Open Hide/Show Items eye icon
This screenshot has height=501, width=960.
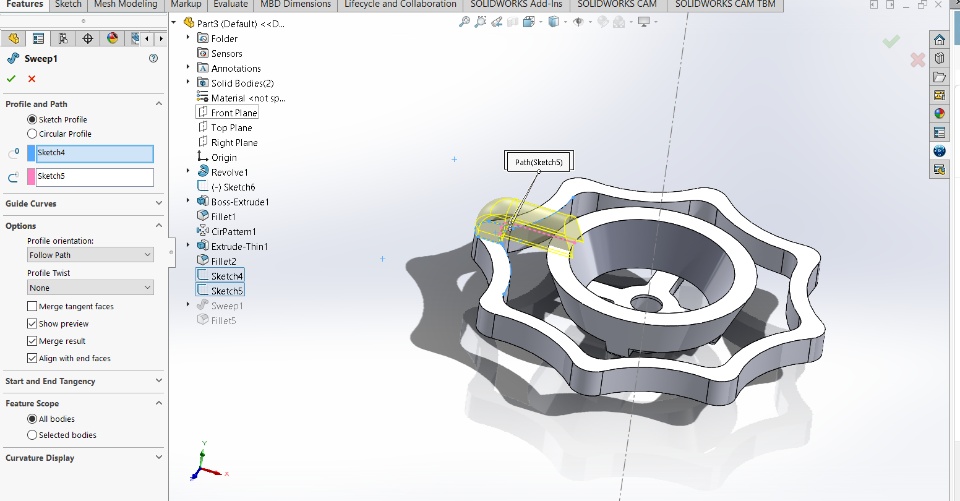point(577,22)
